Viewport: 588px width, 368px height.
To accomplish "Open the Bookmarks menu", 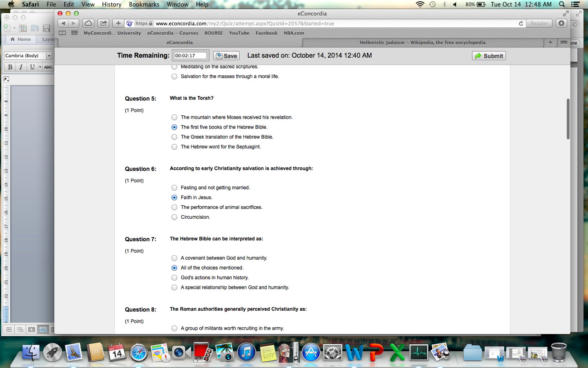I will 144,4.
